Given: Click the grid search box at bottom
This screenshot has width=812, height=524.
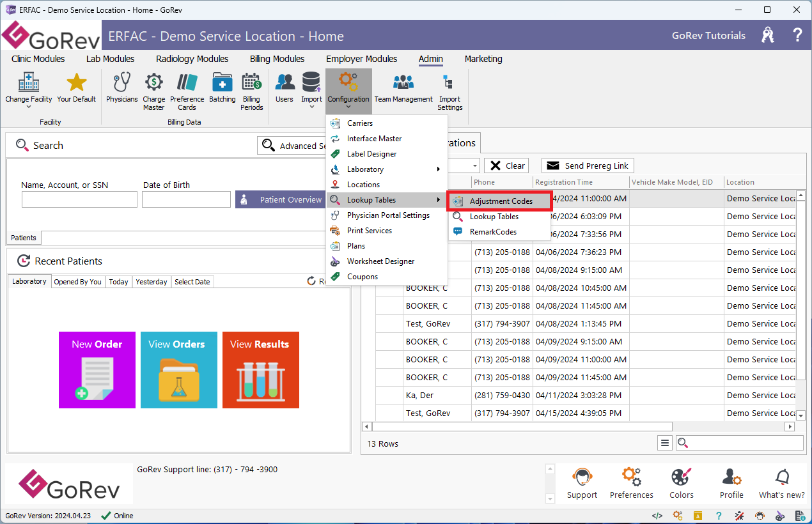Looking at the screenshot, I should (740, 443).
